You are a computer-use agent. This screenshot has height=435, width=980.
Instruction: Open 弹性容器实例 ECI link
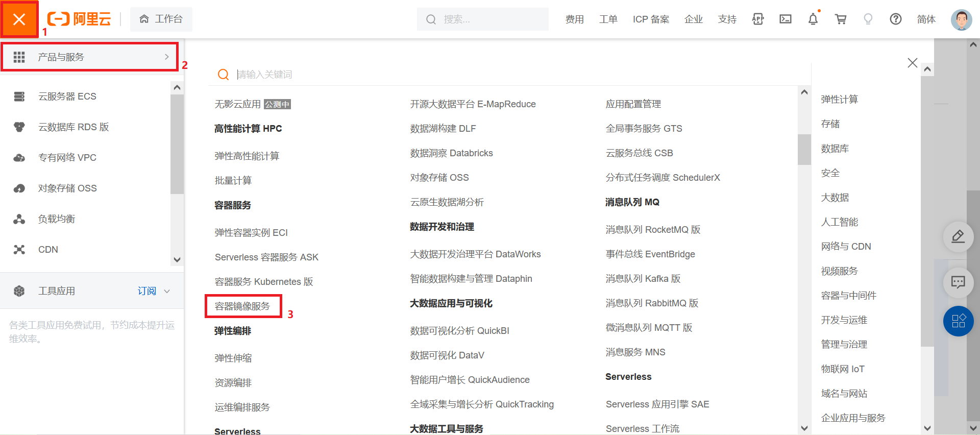tap(251, 233)
